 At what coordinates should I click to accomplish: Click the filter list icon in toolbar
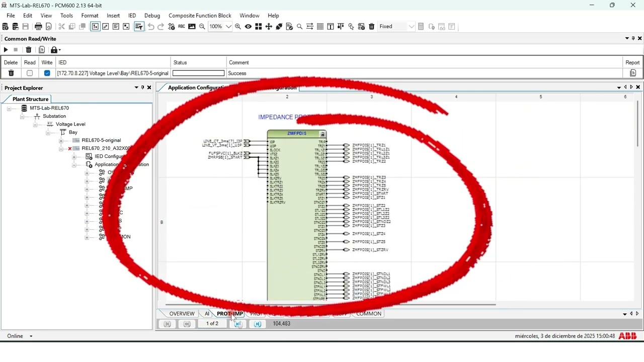point(139,27)
